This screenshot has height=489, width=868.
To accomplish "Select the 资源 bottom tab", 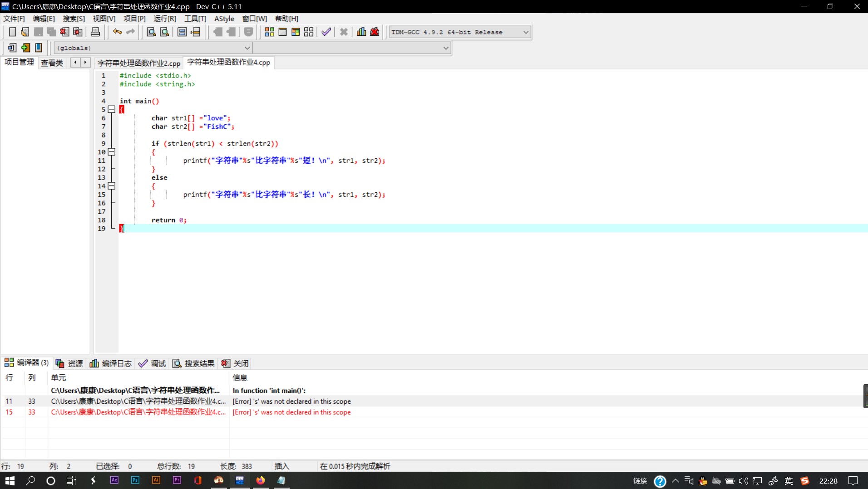I will [x=69, y=363].
